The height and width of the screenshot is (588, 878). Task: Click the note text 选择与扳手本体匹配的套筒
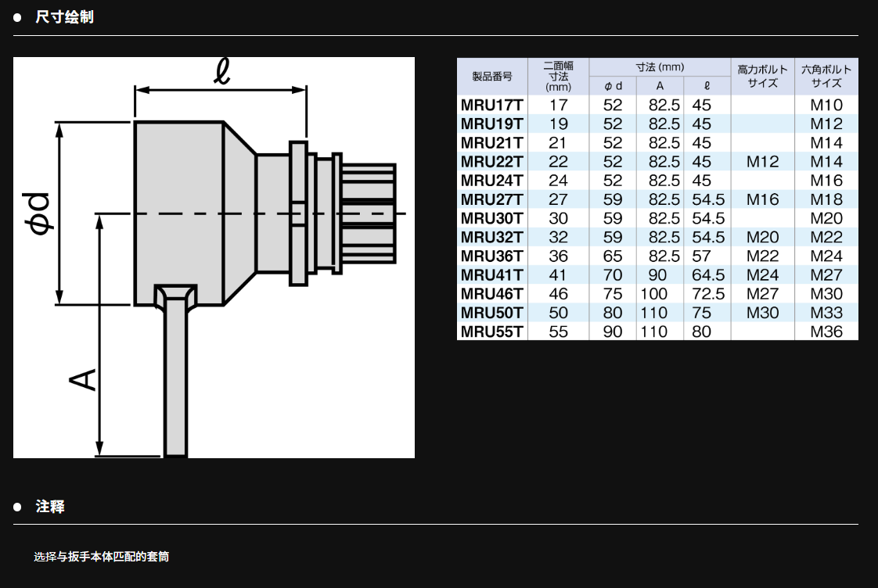[101, 557]
